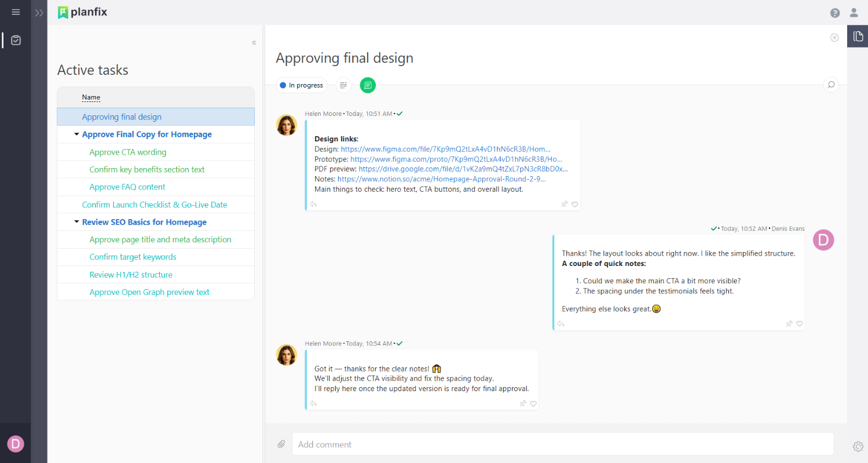Select Approving final design task row
Viewport: 868px width, 463px height.
click(x=156, y=116)
